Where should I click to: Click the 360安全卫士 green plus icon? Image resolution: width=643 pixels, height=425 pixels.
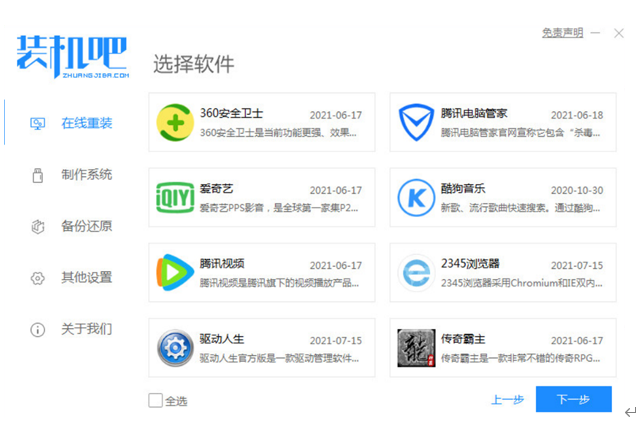pos(175,122)
